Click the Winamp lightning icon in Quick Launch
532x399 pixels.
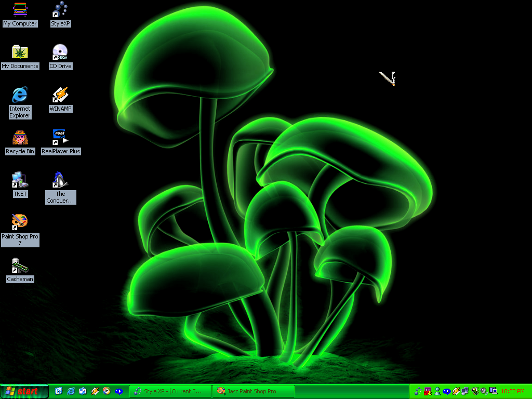(x=95, y=391)
